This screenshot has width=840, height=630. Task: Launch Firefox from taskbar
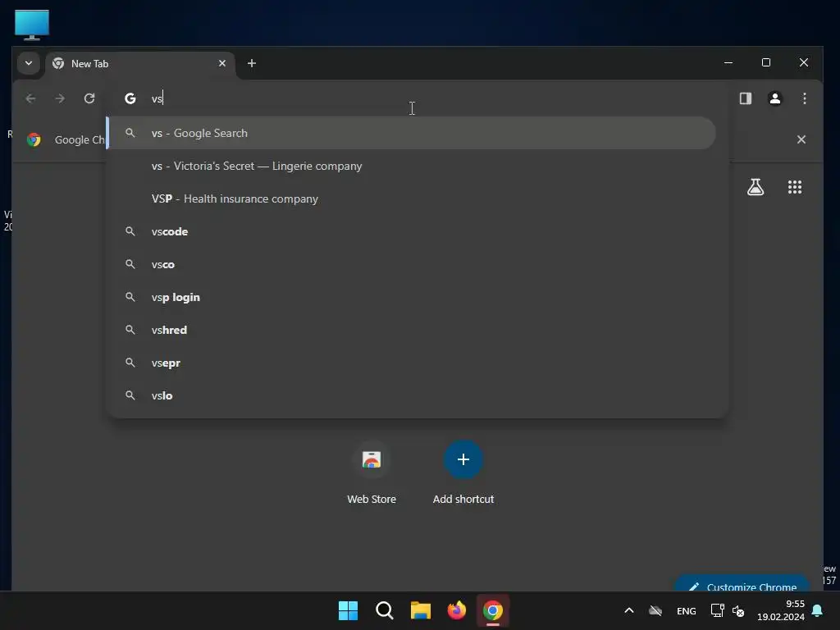[456, 610]
